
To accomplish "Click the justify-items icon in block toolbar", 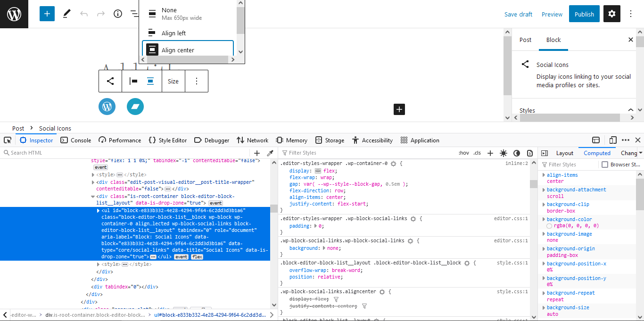I will point(133,81).
